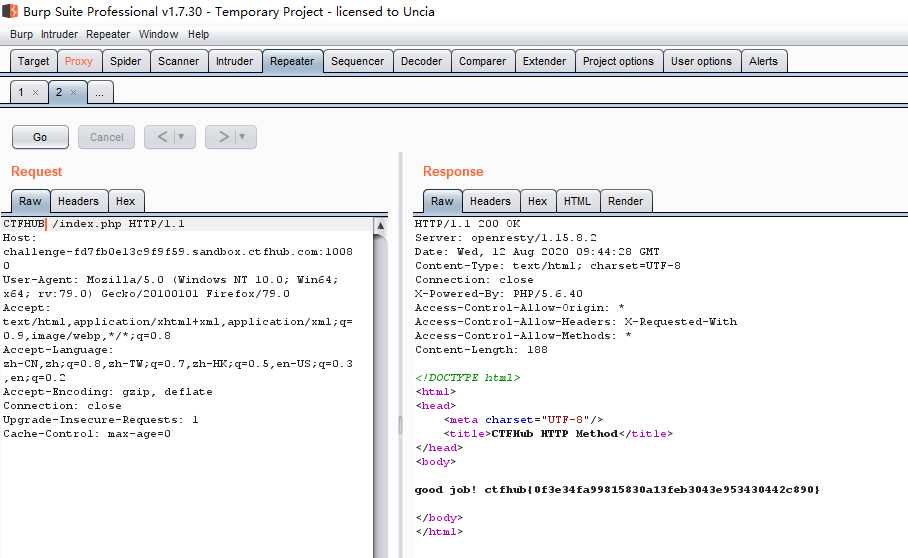This screenshot has width=908, height=558.
Task: Click the title tag line CTFHub HTTP Method
Action: tap(558, 434)
